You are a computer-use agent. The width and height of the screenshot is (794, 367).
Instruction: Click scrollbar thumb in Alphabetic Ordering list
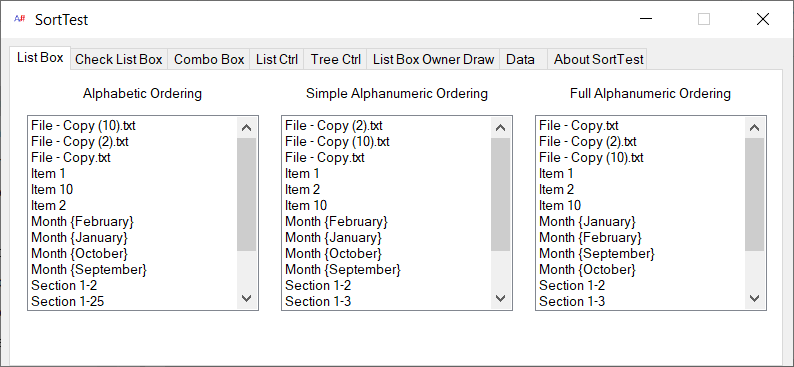(x=247, y=194)
